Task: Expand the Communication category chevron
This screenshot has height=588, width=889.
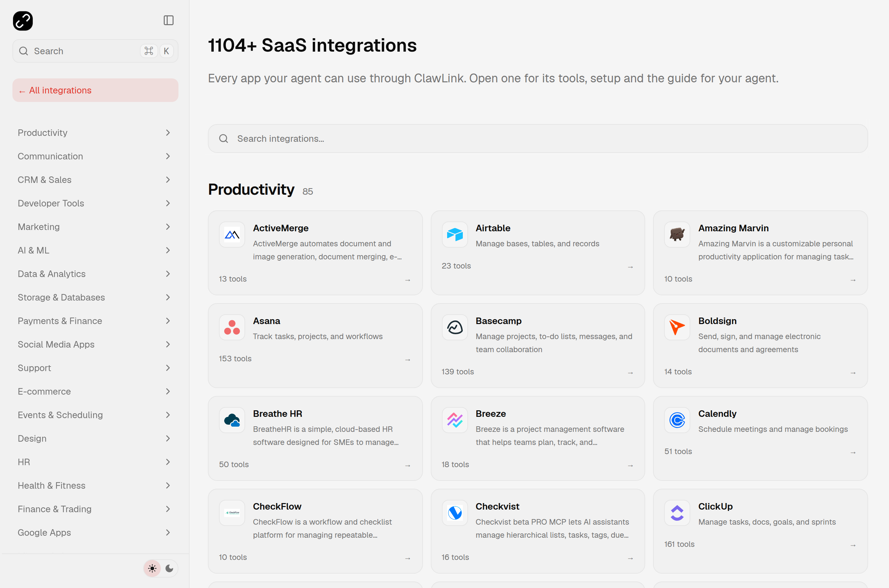Action: [168, 156]
